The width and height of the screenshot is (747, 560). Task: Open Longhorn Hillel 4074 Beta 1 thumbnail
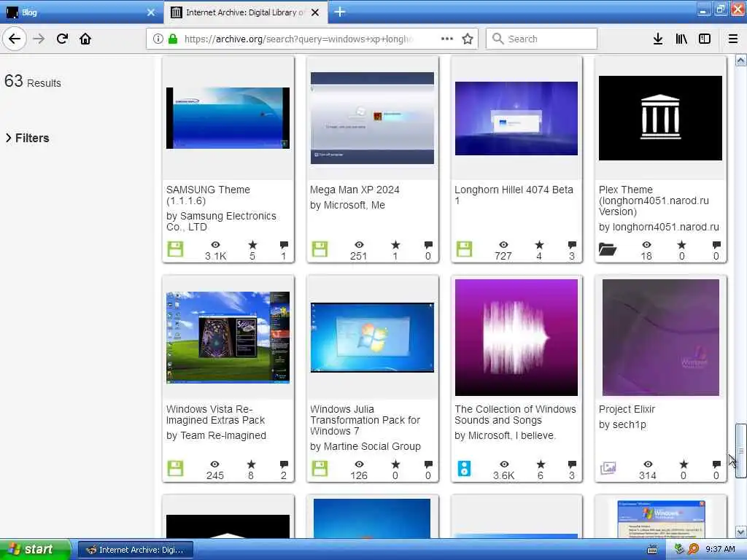[x=516, y=118]
